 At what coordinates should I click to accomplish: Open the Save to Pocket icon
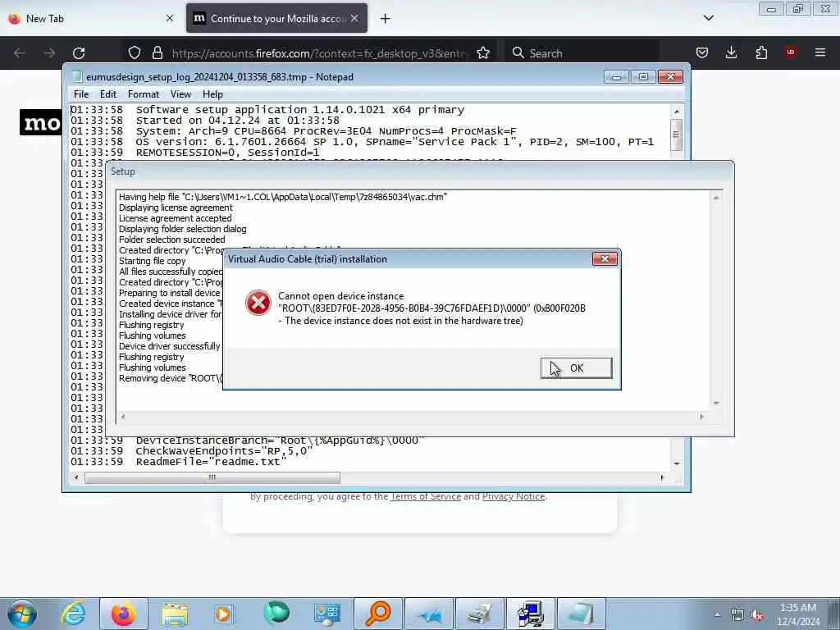(702, 52)
